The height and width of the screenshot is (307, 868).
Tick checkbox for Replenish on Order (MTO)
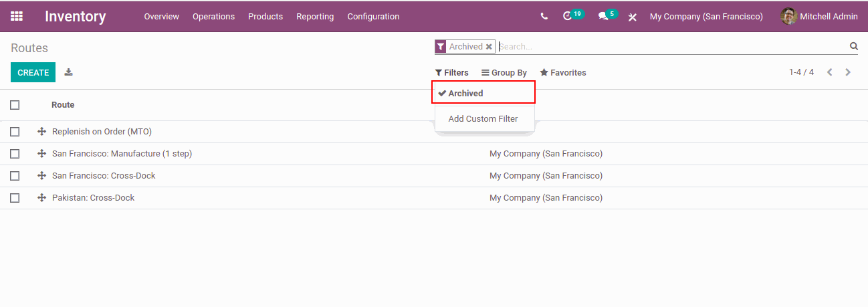[x=15, y=132]
